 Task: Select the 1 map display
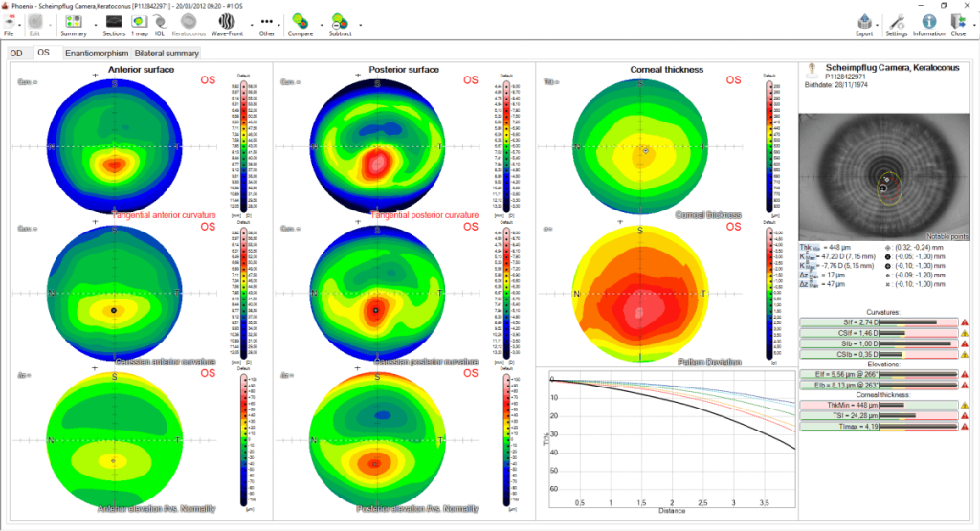pos(139,21)
